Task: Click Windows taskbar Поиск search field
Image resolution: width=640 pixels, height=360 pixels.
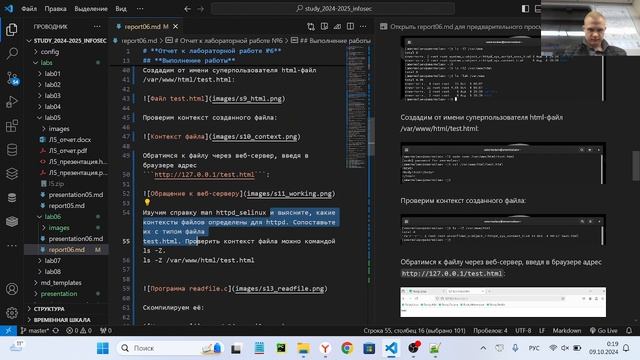Action: point(171,348)
